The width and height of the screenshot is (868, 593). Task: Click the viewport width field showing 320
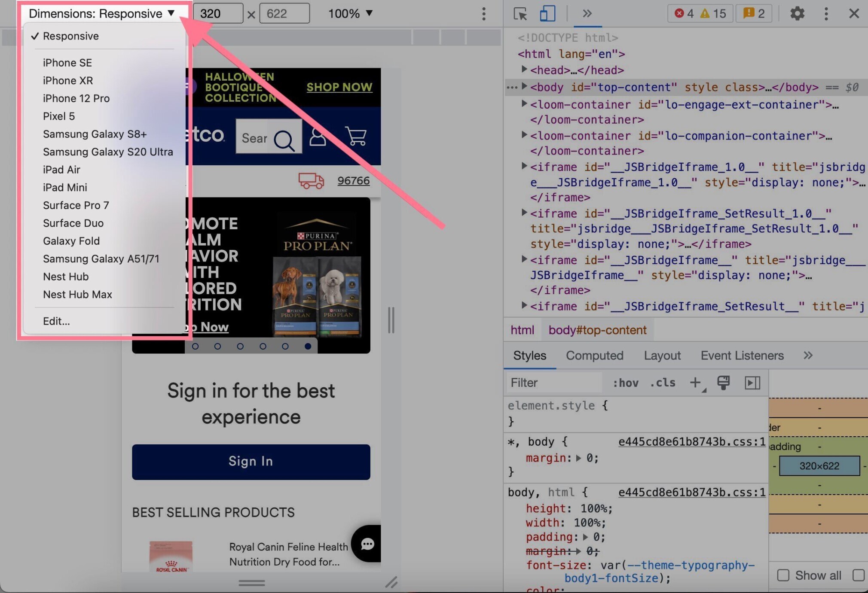click(218, 13)
